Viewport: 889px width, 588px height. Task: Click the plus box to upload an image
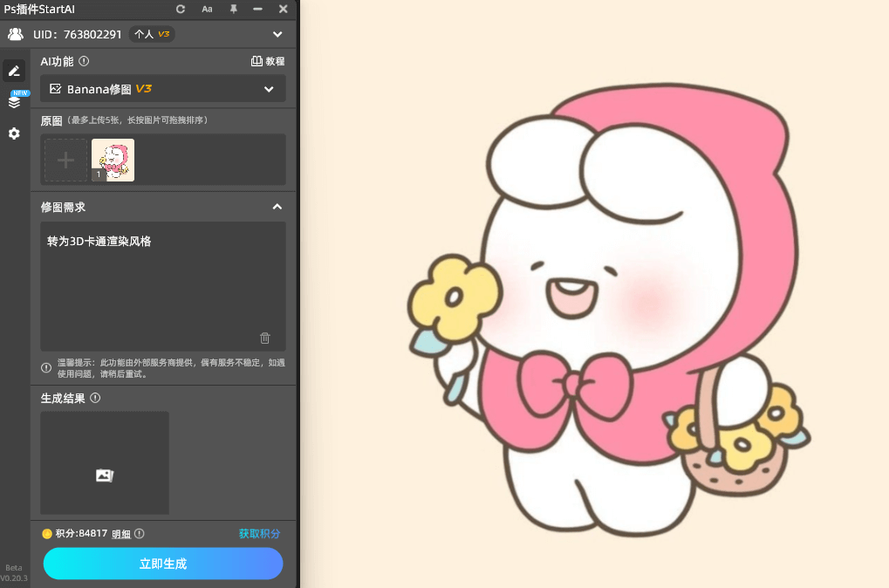(65, 160)
